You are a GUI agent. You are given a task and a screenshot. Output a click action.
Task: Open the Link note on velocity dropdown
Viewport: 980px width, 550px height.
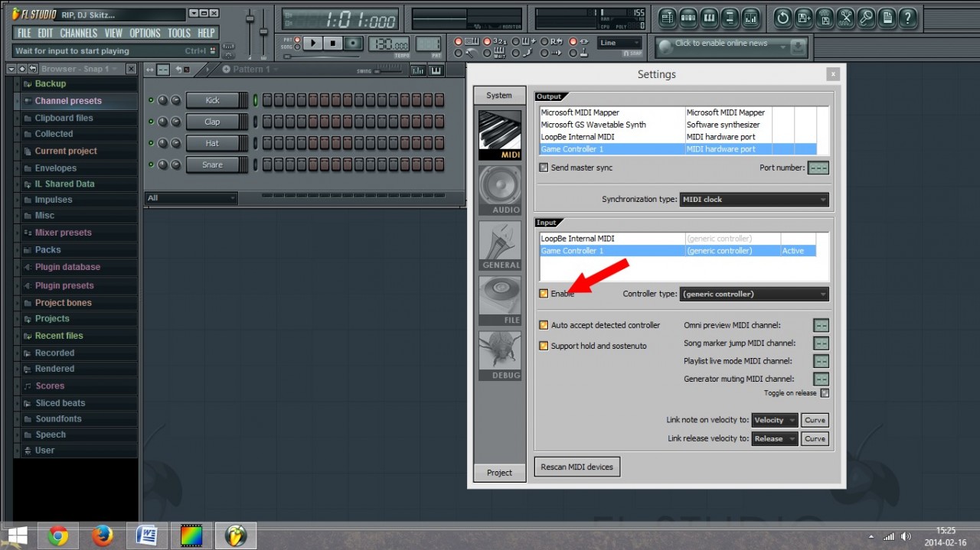tap(774, 420)
